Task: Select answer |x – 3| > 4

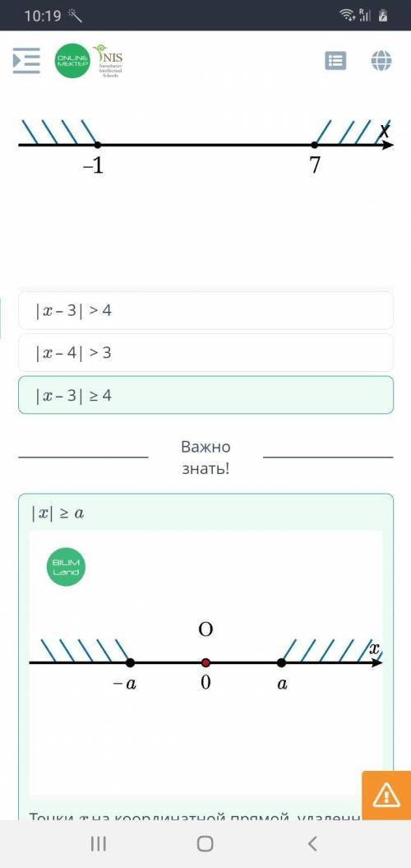Action: coord(205,310)
